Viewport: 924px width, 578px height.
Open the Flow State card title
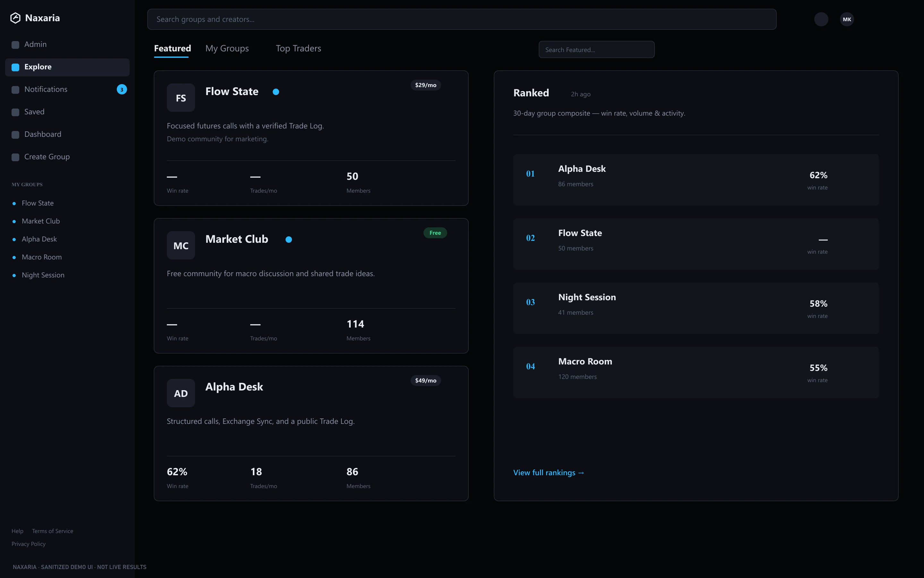[232, 92]
